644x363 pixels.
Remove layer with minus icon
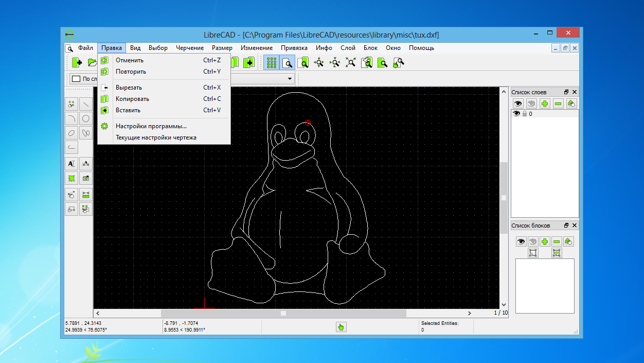[558, 103]
